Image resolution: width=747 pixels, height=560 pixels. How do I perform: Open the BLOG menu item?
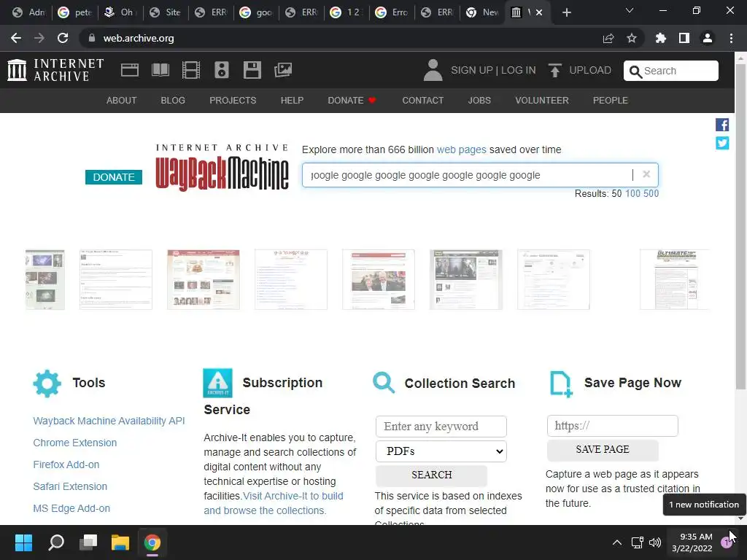click(173, 101)
